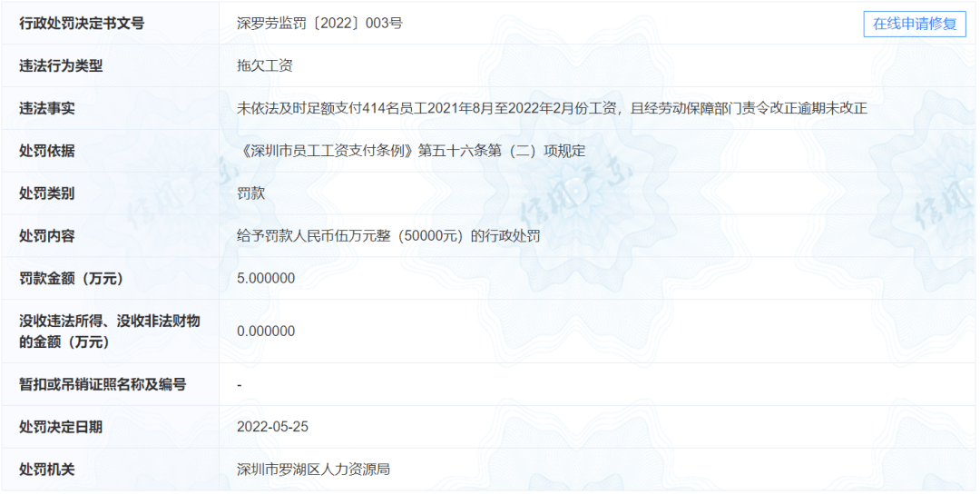Click the 处罚机关 label
The width and height of the screenshot is (980, 495).
pyautogui.click(x=47, y=470)
